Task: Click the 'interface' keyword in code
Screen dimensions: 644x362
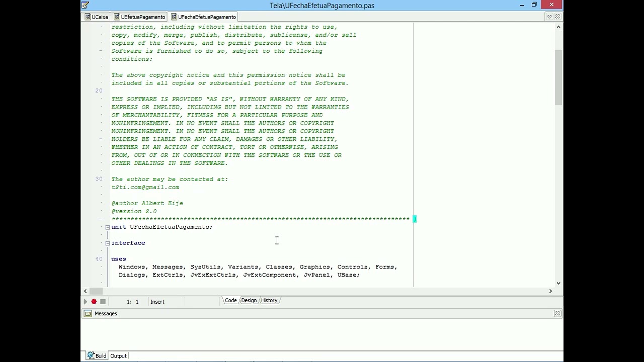Action: click(128, 243)
